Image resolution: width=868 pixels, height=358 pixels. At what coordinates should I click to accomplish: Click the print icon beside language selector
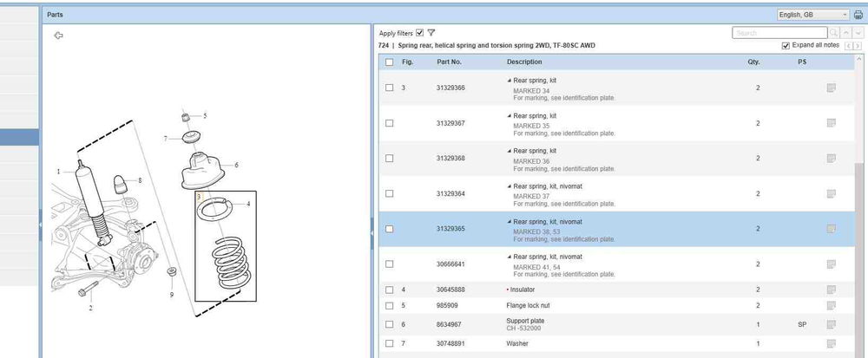pyautogui.click(x=858, y=15)
